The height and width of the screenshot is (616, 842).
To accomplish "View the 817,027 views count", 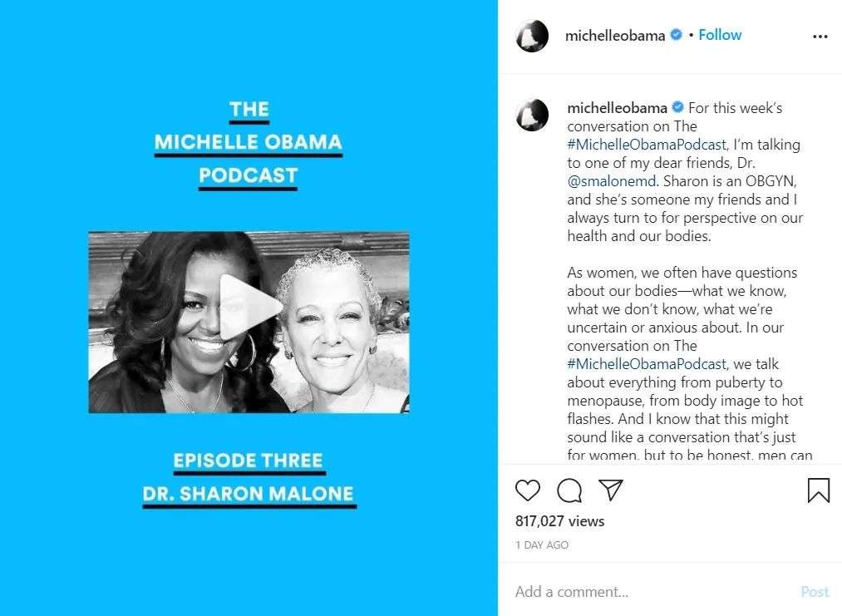I will (559, 521).
